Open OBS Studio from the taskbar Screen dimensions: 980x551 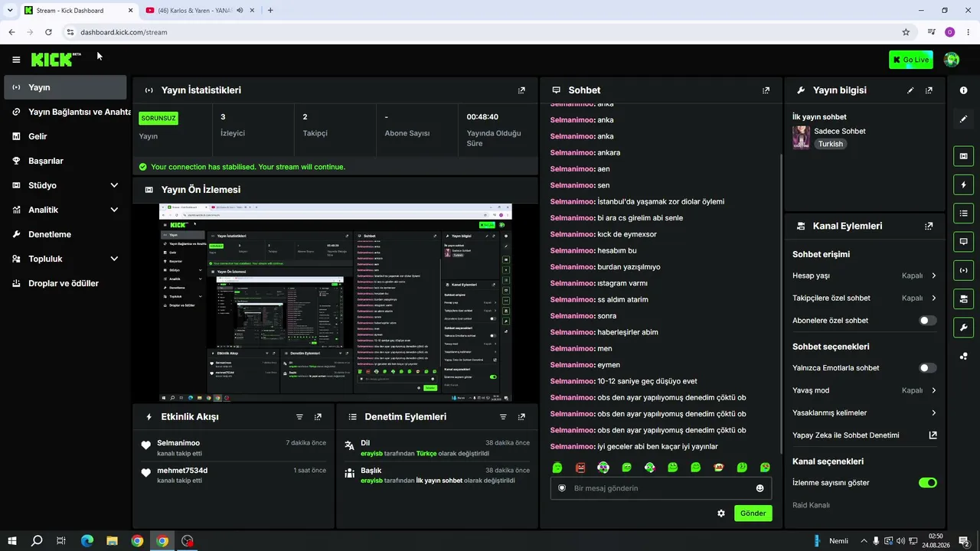tap(187, 541)
